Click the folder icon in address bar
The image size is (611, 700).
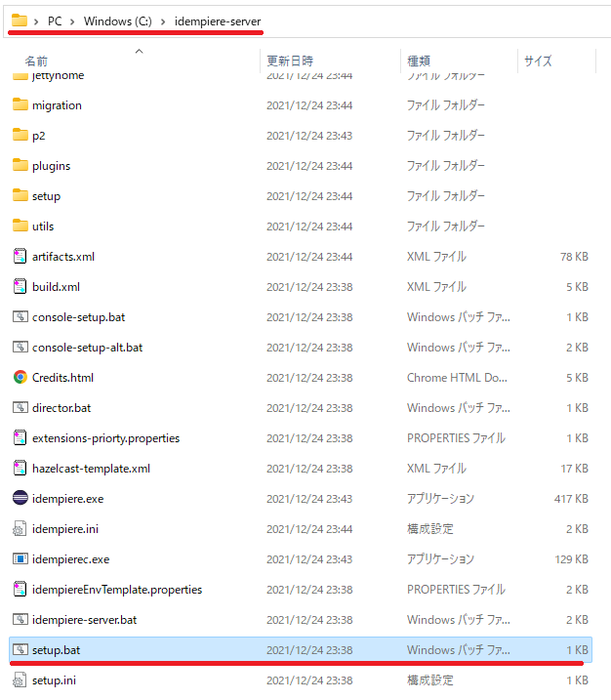point(20,21)
